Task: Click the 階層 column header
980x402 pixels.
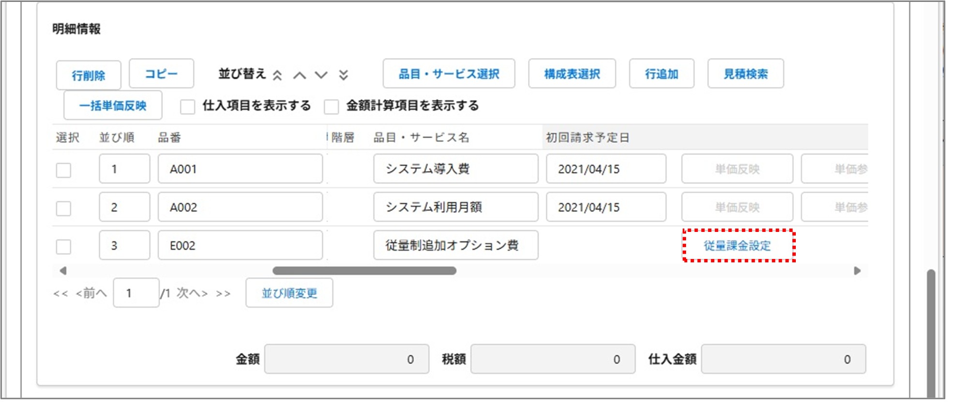Action: coord(343,138)
